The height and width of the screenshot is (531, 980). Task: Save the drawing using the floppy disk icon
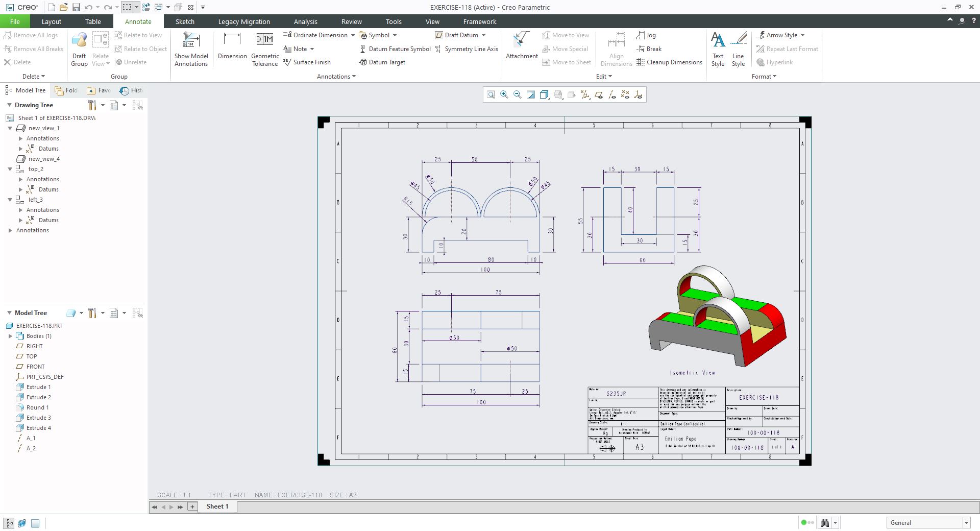(76, 7)
